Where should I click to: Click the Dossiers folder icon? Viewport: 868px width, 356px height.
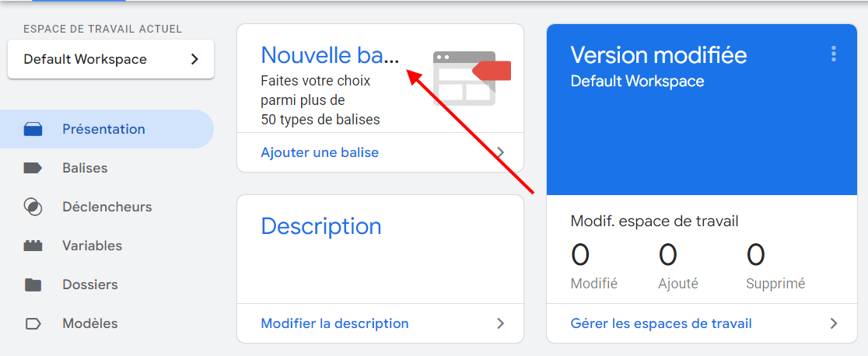[33, 284]
